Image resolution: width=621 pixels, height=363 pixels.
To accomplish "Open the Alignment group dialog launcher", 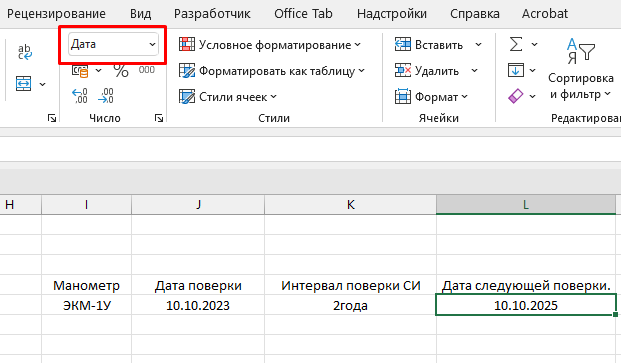I will pyautogui.click(x=52, y=118).
